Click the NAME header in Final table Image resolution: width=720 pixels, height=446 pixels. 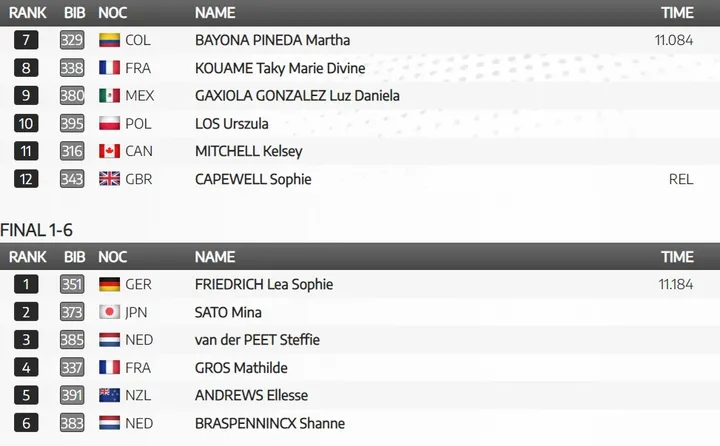pos(215,257)
